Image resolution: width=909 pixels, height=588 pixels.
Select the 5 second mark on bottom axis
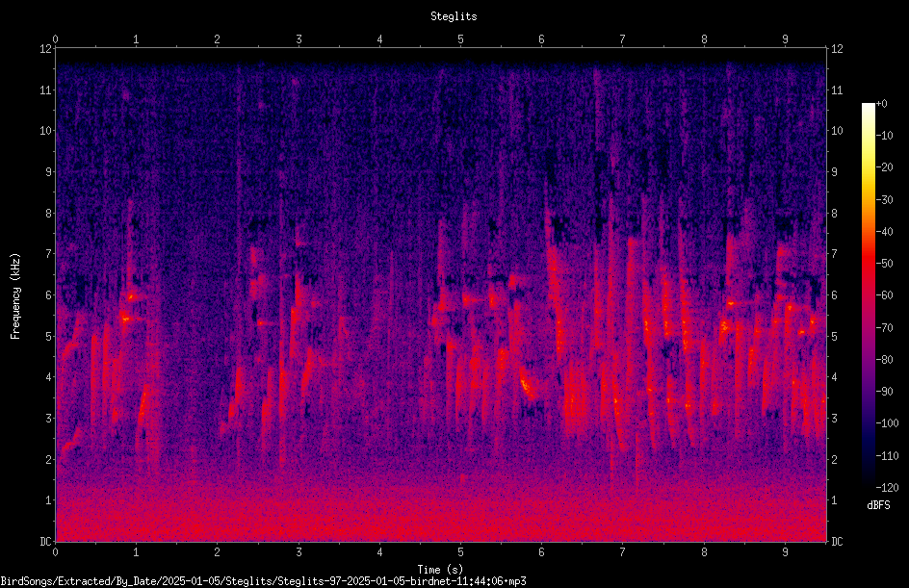461,552
